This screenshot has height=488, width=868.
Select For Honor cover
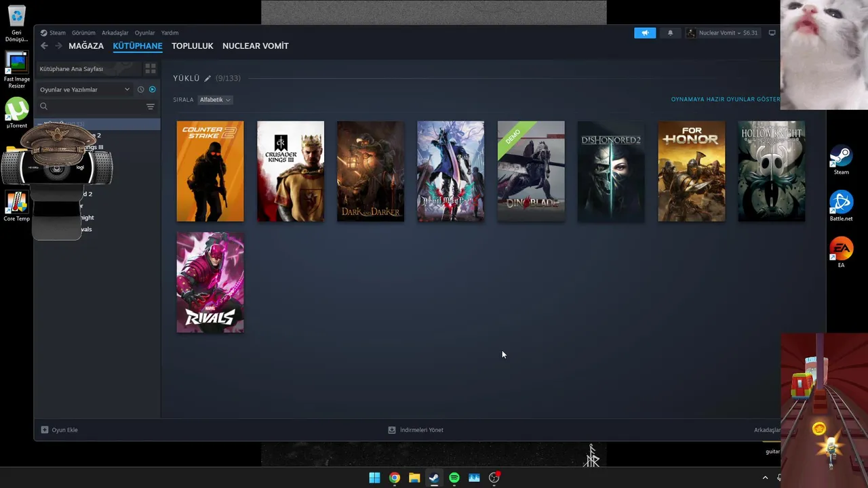[x=691, y=171]
